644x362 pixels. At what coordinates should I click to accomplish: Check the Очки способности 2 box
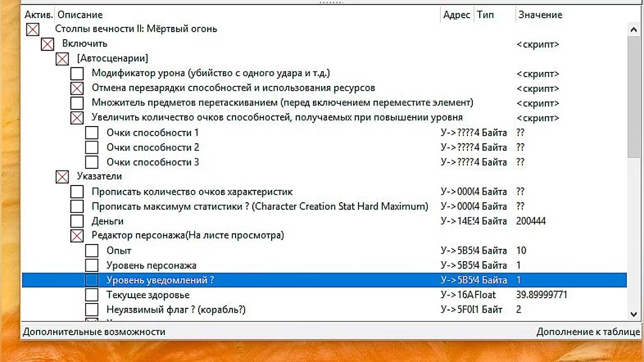click(92, 147)
